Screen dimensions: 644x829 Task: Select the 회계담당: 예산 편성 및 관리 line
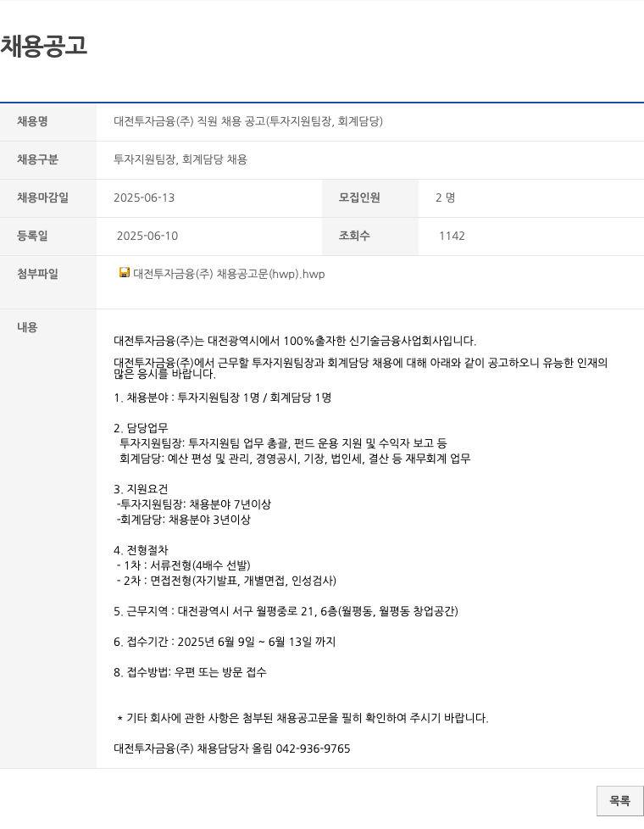295,459
